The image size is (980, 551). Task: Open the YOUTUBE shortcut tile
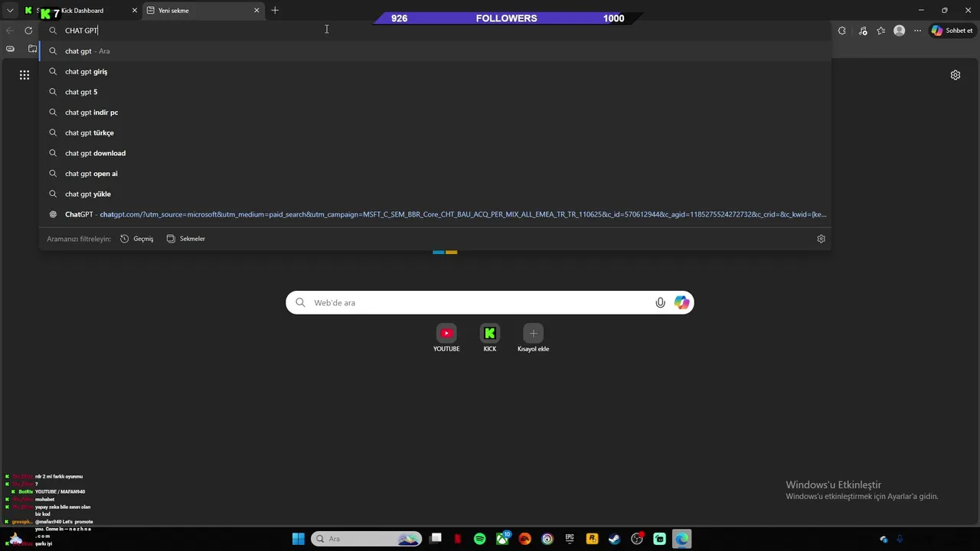[x=446, y=338]
